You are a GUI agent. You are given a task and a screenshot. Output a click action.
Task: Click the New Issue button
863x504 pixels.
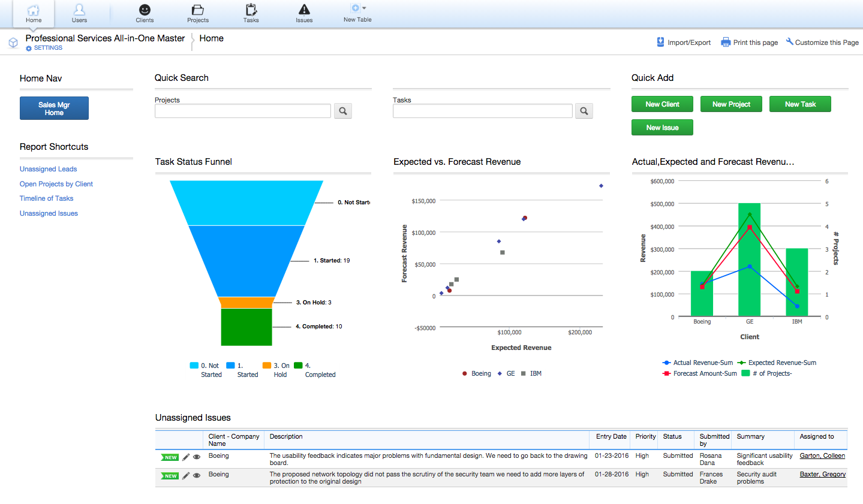pos(662,128)
